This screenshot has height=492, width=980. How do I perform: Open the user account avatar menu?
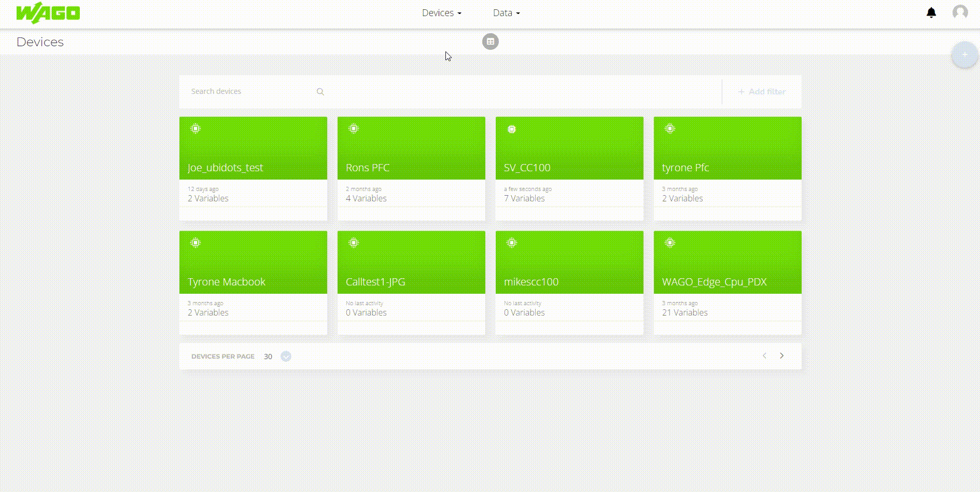coord(960,12)
